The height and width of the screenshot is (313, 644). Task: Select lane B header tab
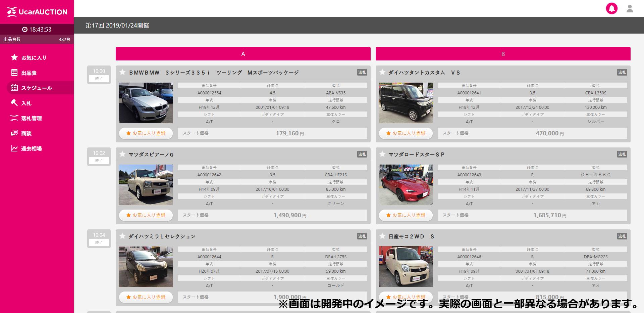tap(503, 54)
